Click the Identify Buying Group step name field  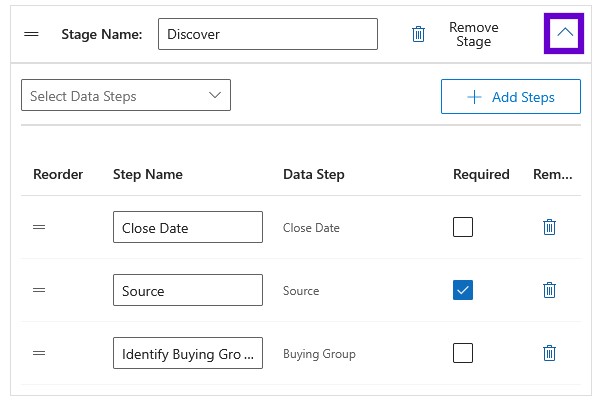[x=188, y=353]
